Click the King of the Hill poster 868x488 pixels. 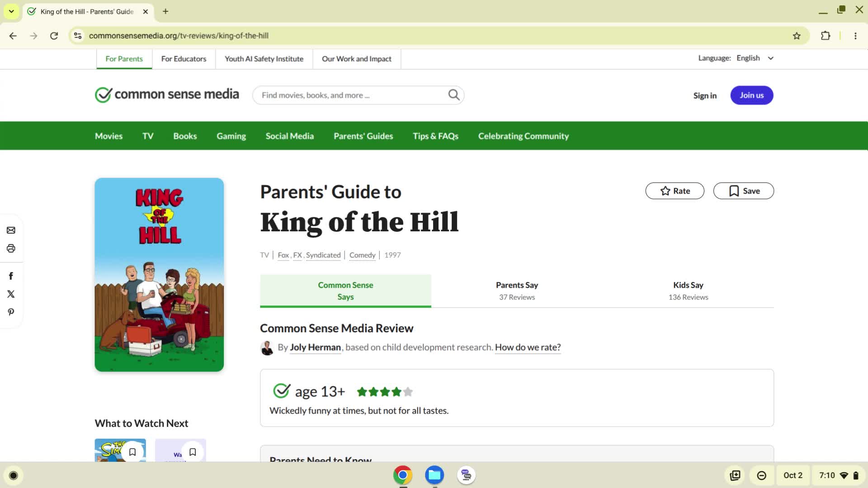click(159, 275)
